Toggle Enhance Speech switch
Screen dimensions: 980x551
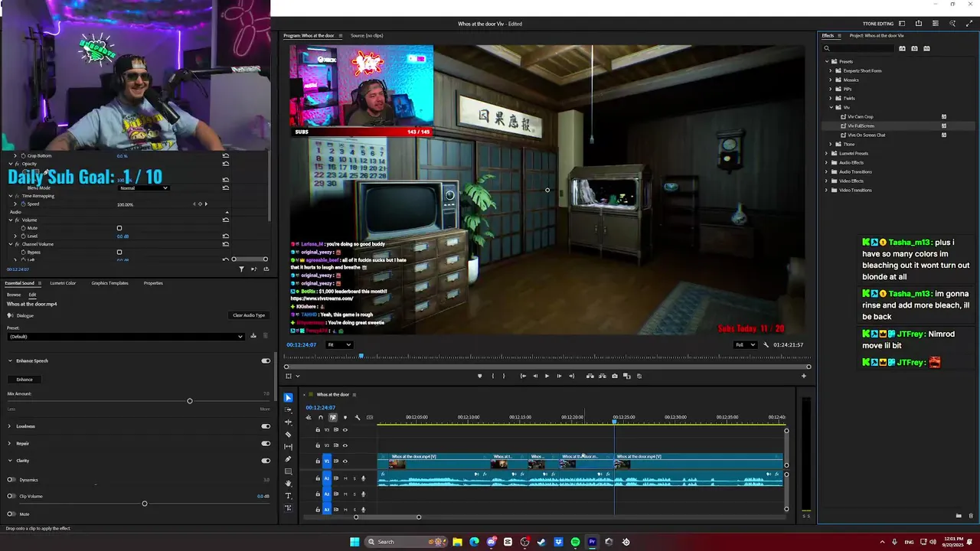click(266, 360)
